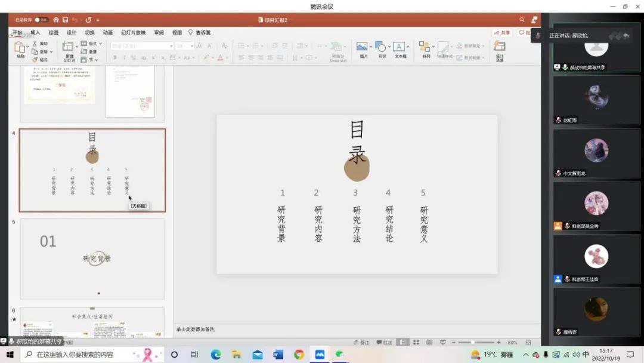644x363 pixels.
Task: Click the Text Box (文本框) icon
Action: [400, 47]
